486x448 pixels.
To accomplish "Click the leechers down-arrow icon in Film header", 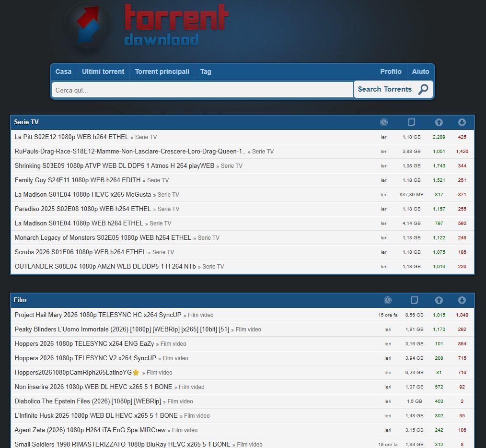I will pyautogui.click(x=462, y=300).
